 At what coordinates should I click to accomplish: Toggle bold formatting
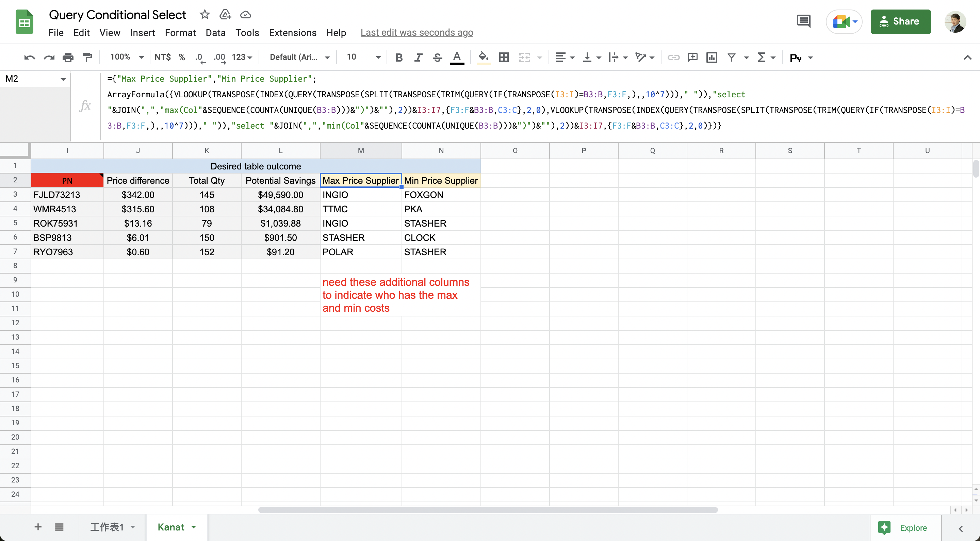click(399, 58)
